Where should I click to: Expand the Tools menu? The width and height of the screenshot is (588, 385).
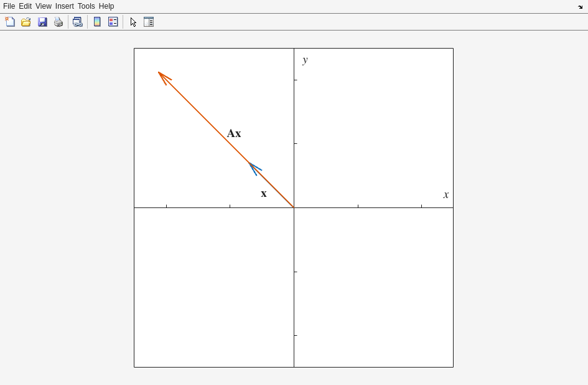pos(86,6)
